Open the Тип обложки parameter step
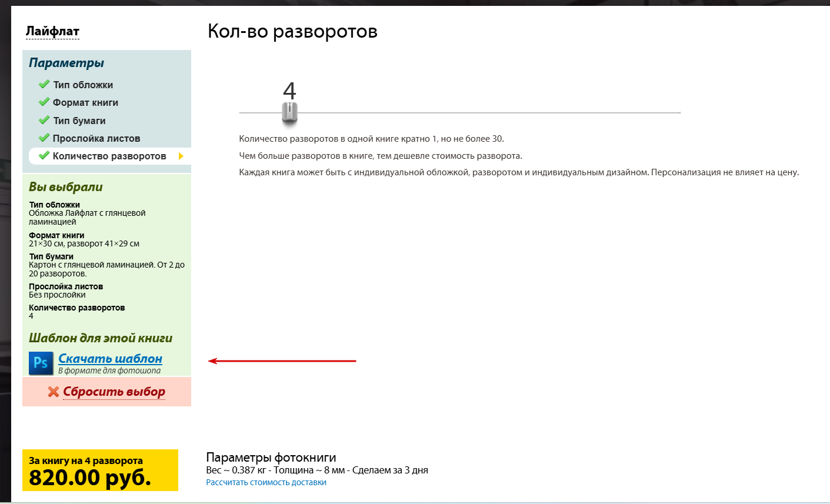Image resolution: width=830 pixels, height=504 pixels. tap(83, 85)
